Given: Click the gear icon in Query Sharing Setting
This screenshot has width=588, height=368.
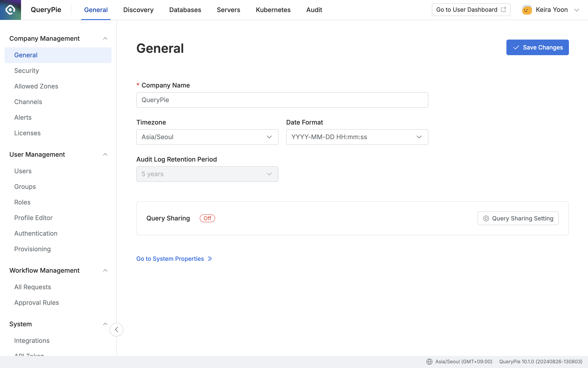Looking at the screenshot, I should [486, 218].
